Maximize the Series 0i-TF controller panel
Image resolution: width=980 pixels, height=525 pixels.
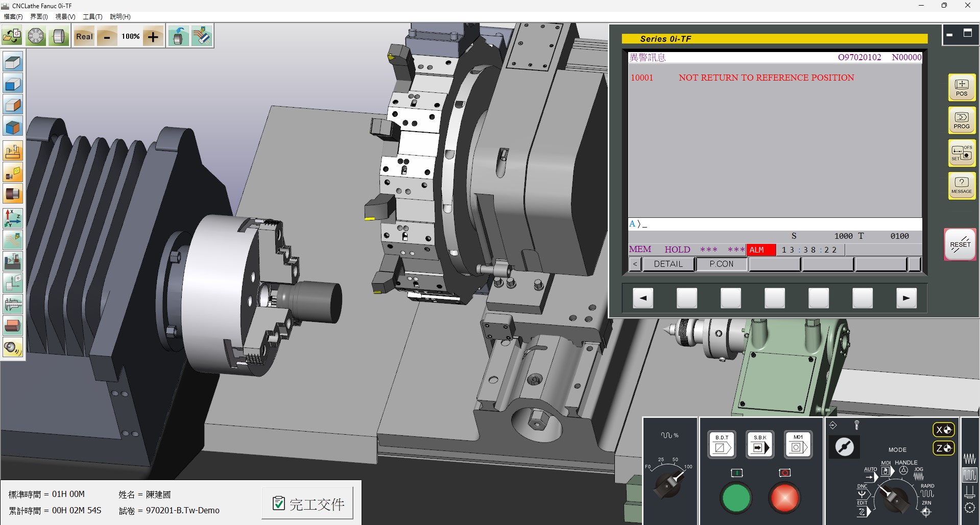coord(967,33)
